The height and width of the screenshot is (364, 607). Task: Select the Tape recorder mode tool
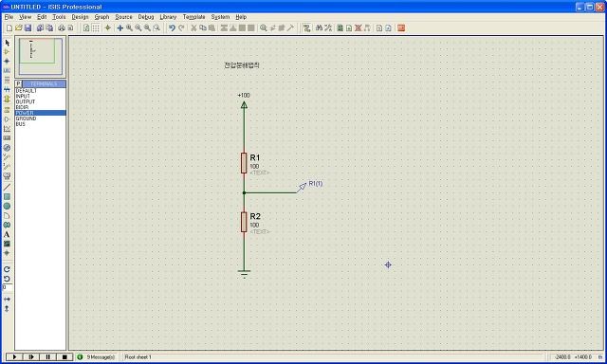(x=7, y=138)
